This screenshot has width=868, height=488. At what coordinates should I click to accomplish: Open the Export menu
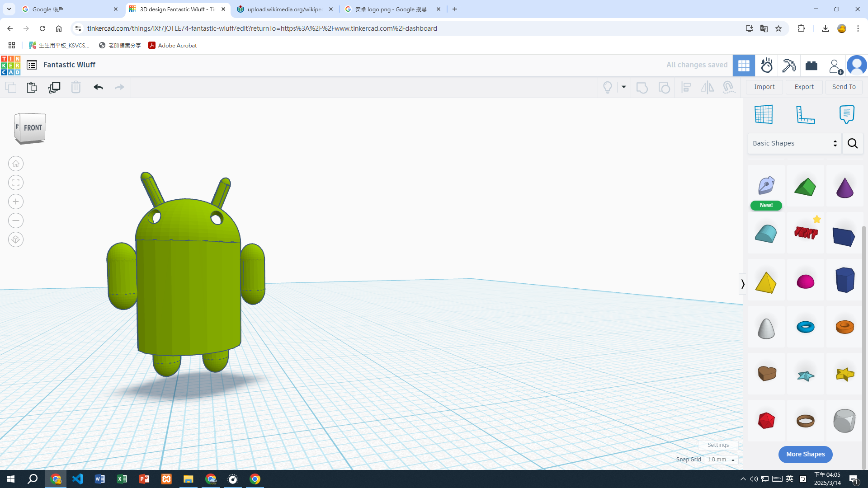pos(804,87)
